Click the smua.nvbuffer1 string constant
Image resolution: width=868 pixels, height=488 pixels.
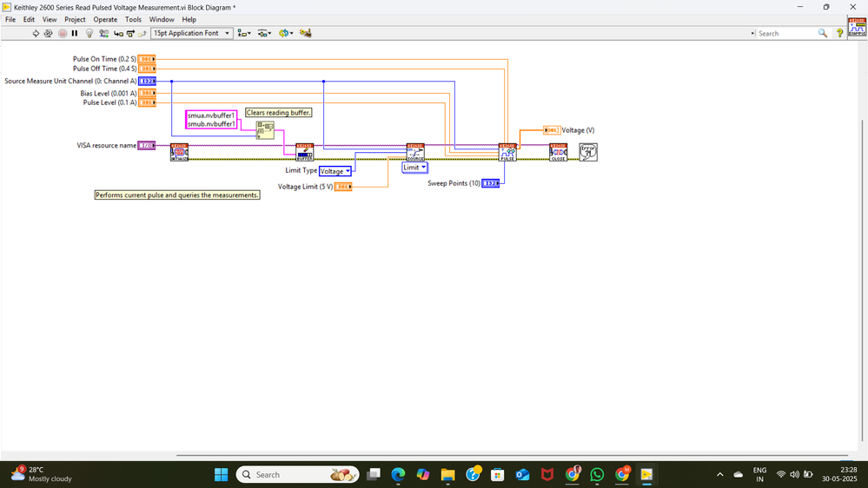pos(211,115)
